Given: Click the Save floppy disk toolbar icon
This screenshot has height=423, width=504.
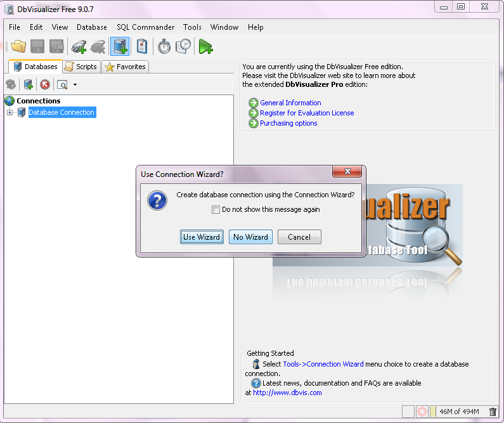Looking at the screenshot, I should pos(37,46).
